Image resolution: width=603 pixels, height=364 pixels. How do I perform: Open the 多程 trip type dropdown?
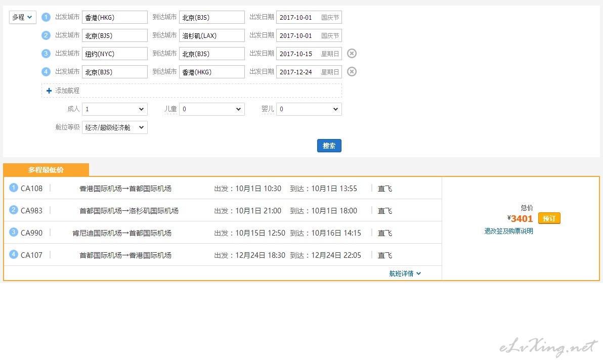tap(23, 17)
